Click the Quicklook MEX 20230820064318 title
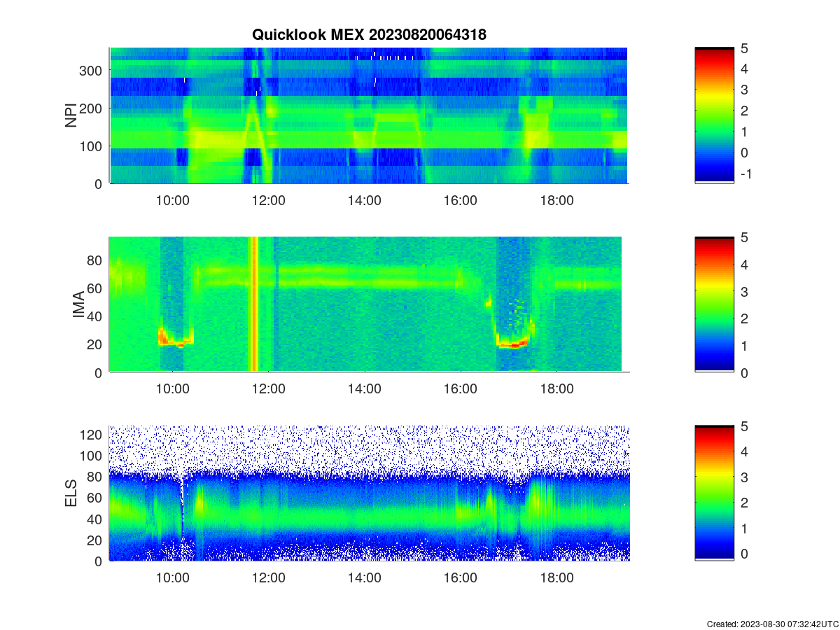 369,34
